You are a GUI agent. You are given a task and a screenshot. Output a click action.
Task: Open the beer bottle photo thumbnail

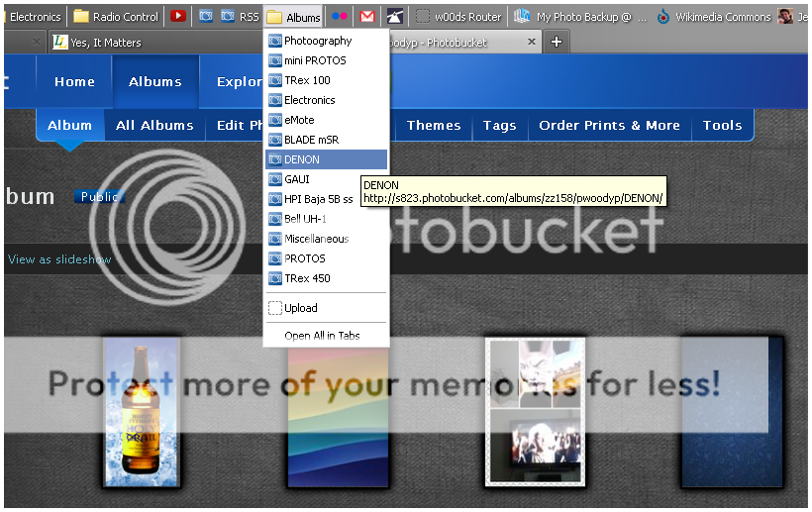click(142, 411)
